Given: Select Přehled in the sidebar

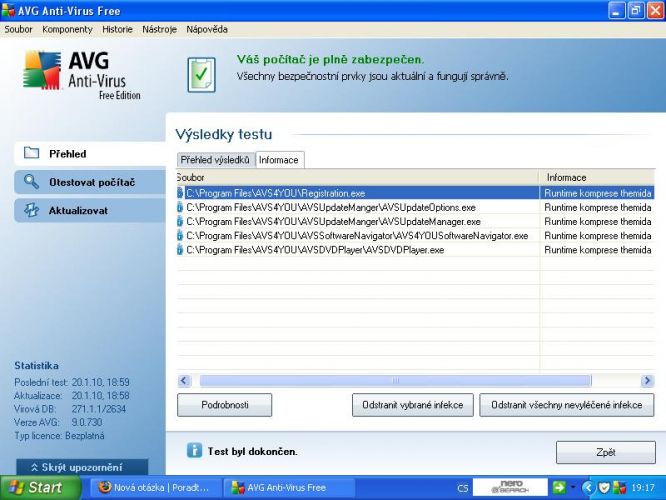Looking at the screenshot, I should pyautogui.click(x=90, y=154).
